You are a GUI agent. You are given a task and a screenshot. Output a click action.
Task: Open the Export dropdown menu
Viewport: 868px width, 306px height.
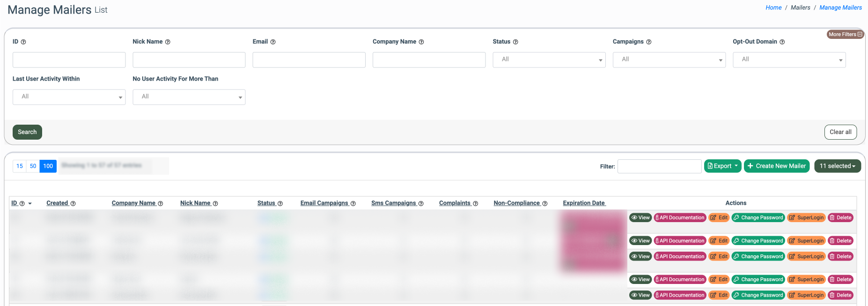[722, 166]
